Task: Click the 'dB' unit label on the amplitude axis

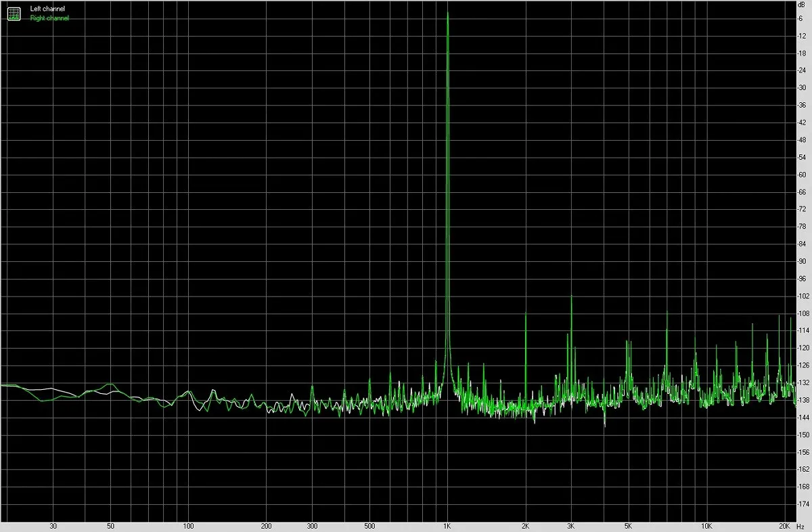Action: pos(802,5)
